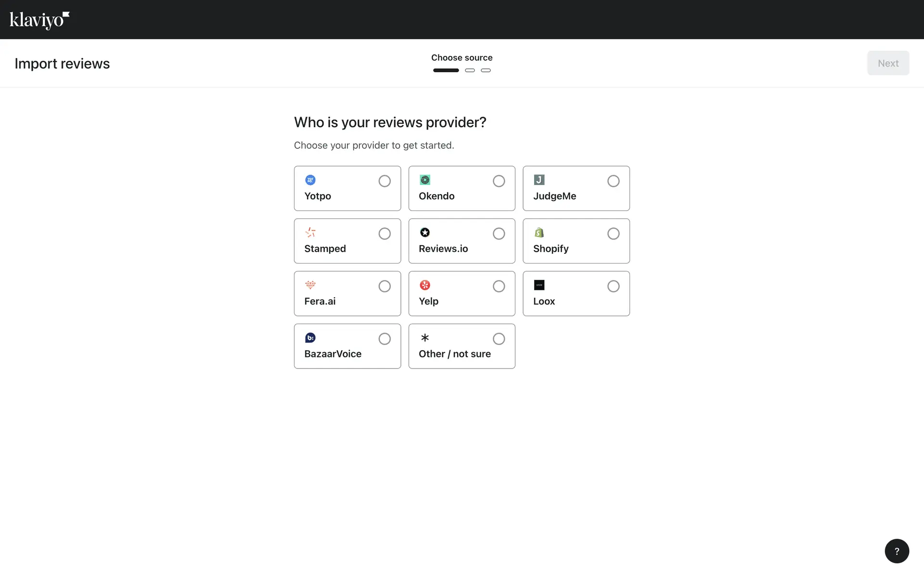
Task: Choose the Yotpo radio option
Action: (384, 181)
